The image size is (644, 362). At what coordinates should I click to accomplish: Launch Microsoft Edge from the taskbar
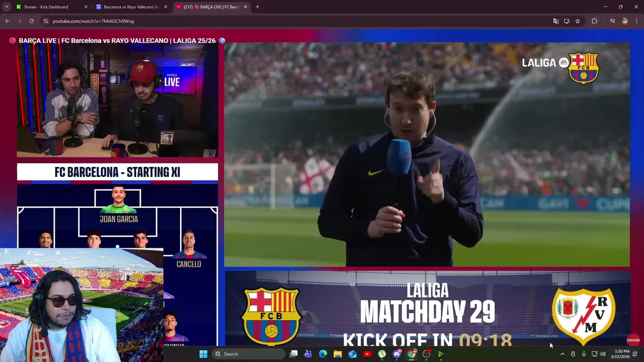click(323, 354)
